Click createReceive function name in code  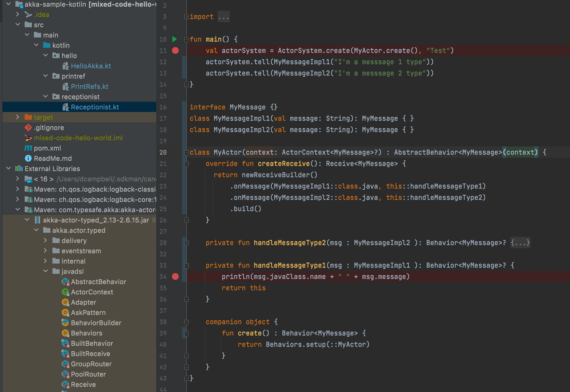pos(283,164)
